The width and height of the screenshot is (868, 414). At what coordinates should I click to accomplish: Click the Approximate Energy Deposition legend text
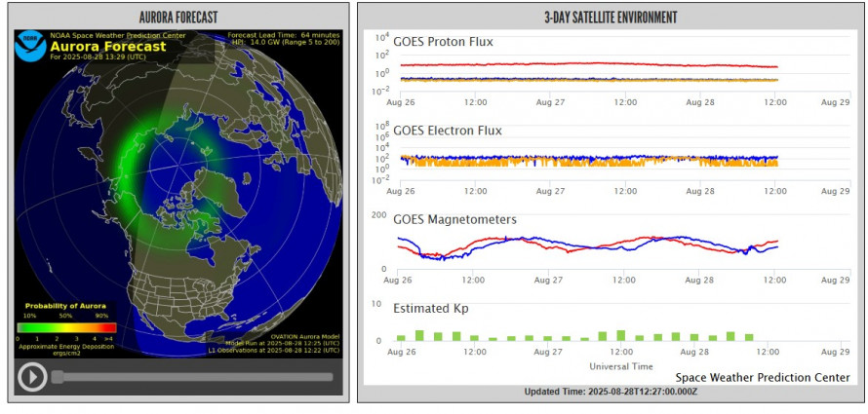coord(66,350)
